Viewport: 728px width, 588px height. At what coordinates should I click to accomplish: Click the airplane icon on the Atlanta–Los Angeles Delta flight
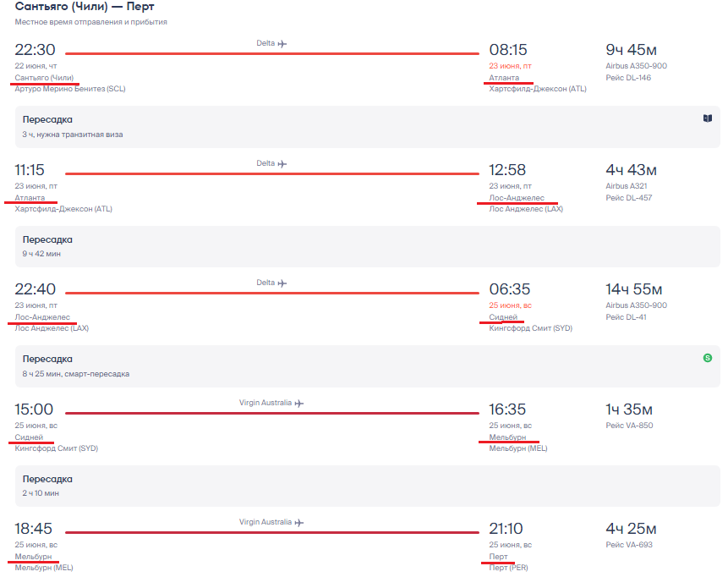point(282,163)
